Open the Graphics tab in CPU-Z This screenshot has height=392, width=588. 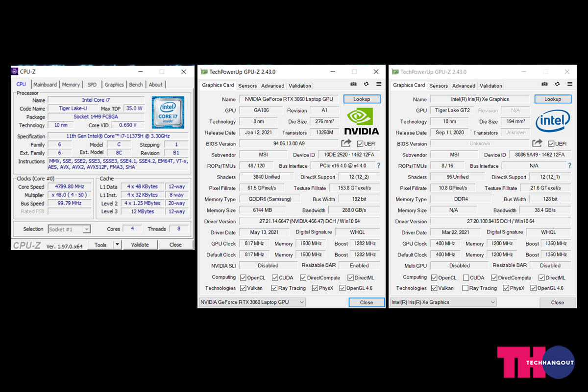(x=114, y=85)
